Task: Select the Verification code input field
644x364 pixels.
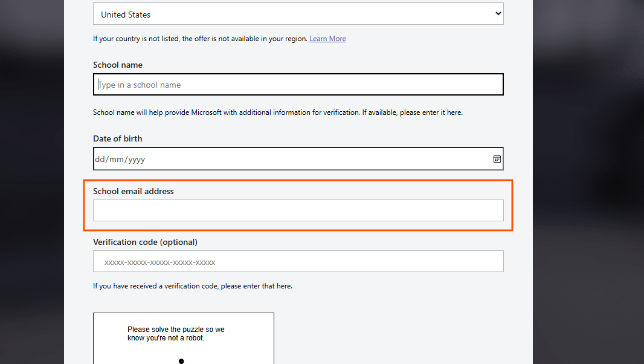Action: pos(298,261)
